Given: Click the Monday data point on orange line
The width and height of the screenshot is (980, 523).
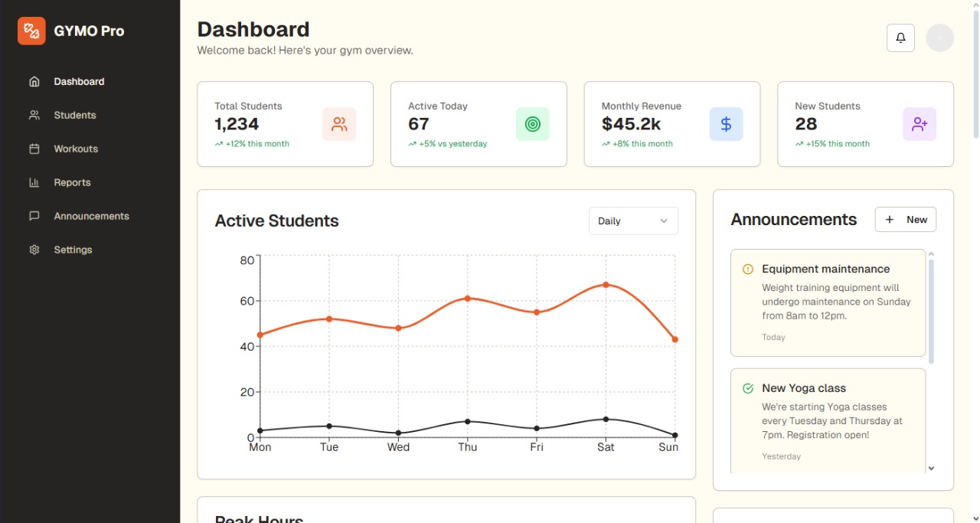Looking at the screenshot, I should pyautogui.click(x=260, y=335).
